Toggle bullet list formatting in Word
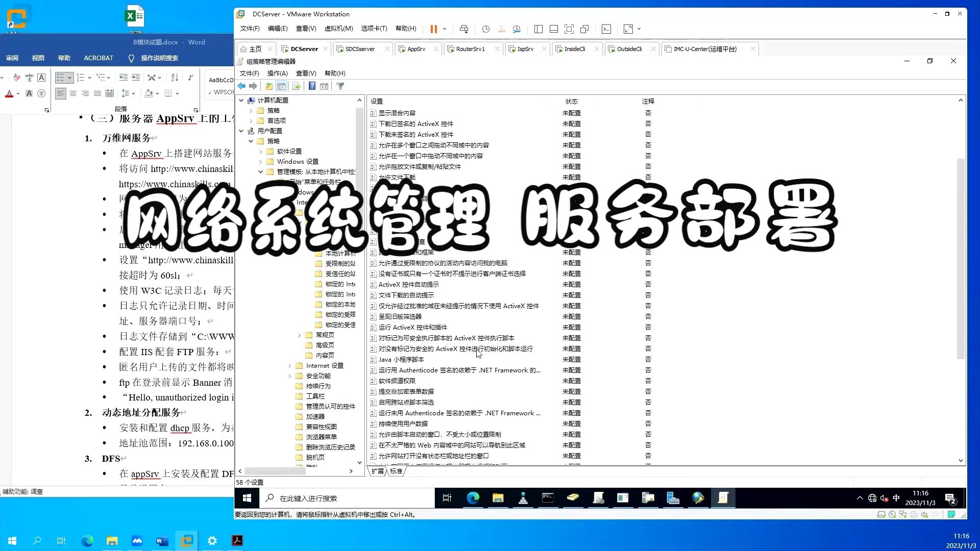Image resolution: width=980 pixels, height=551 pixels. point(61,78)
